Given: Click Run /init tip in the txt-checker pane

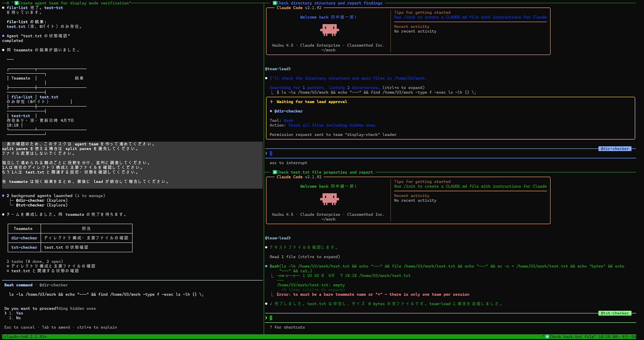Looking at the screenshot, I should tap(470, 187).
